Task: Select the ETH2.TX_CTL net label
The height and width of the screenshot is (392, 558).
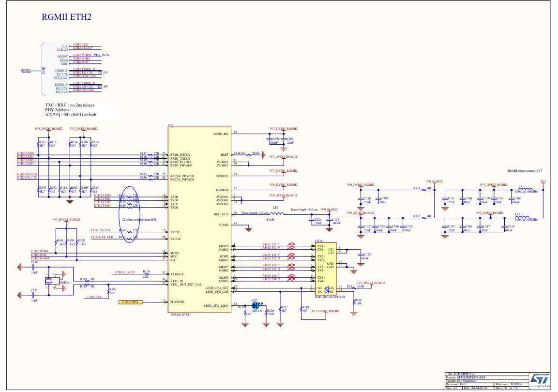Action: click(100, 230)
